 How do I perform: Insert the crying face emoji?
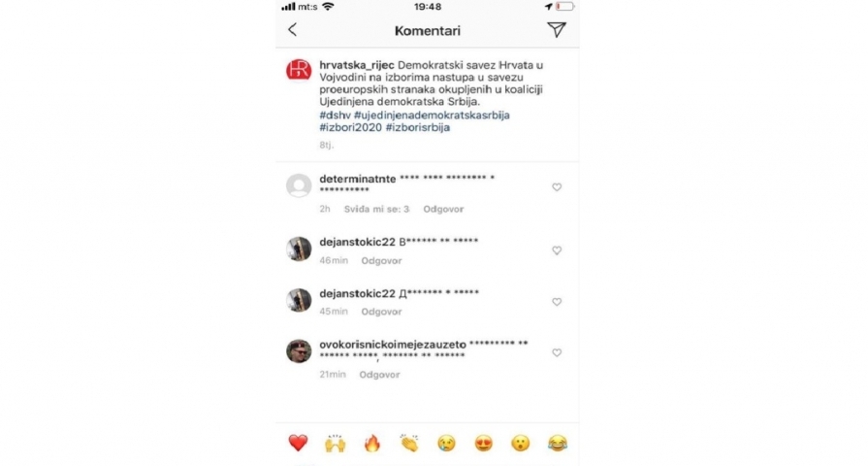point(446,443)
